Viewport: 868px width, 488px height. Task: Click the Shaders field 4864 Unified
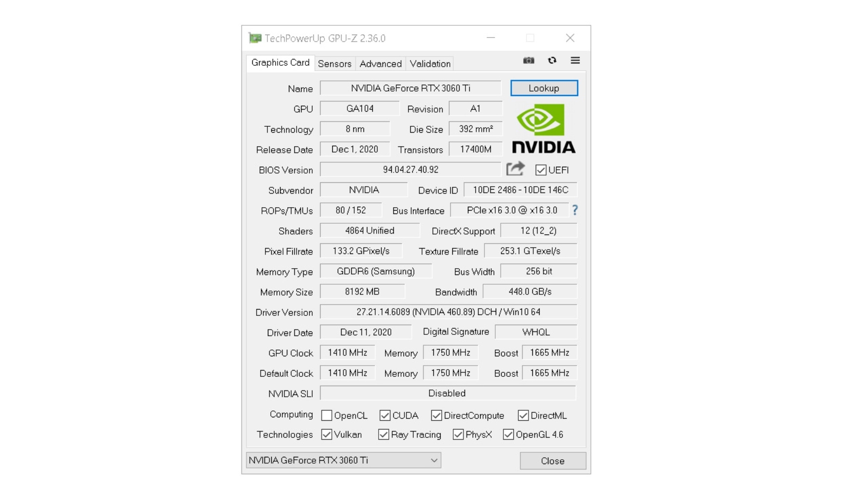tap(369, 231)
